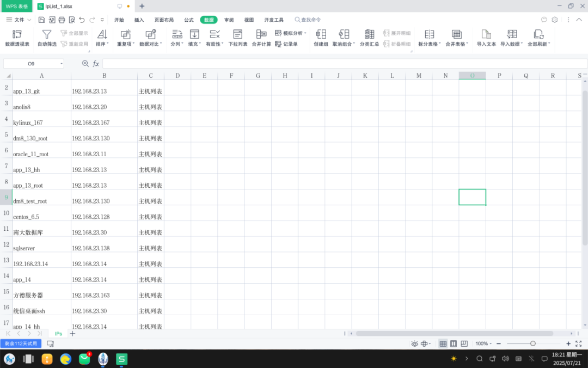This screenshot has width=588, height=368.
Task: Open a new document tab with plus
Action: tap(142, 6)
